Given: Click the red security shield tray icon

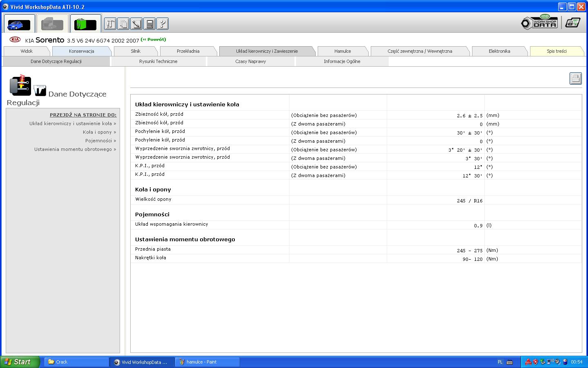Looking at the screenshot, I should point(535,362).
